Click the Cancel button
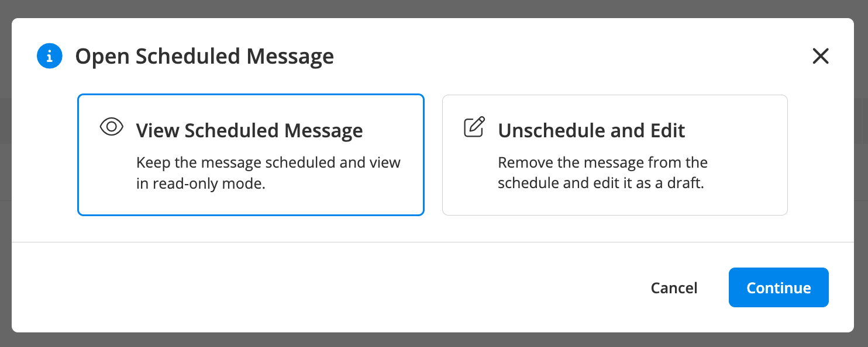Screen dimensions: 868x347 click(674, 288)
